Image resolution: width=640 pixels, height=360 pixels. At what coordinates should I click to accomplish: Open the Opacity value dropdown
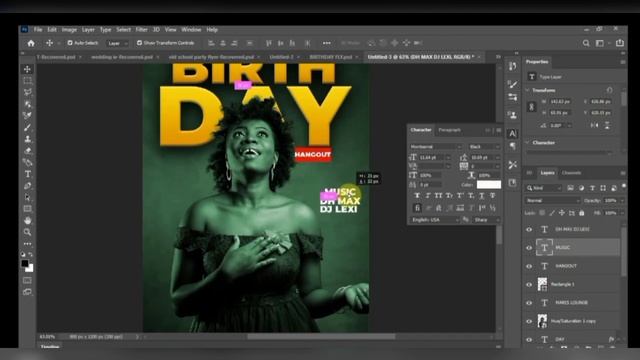click(x=622, y=200)
